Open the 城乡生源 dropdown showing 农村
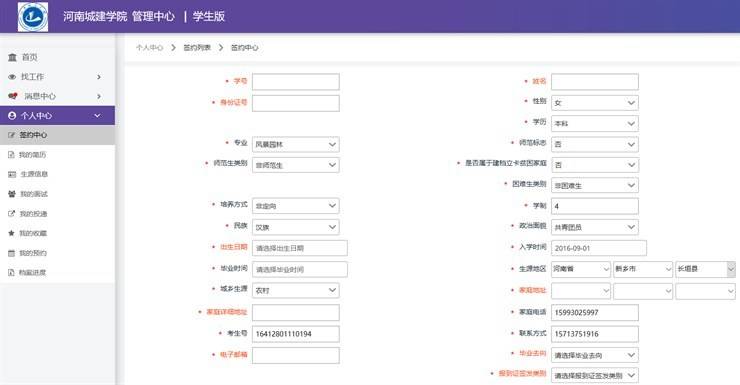740x385 pixels. pyautogui.click(x=295, y=290)
